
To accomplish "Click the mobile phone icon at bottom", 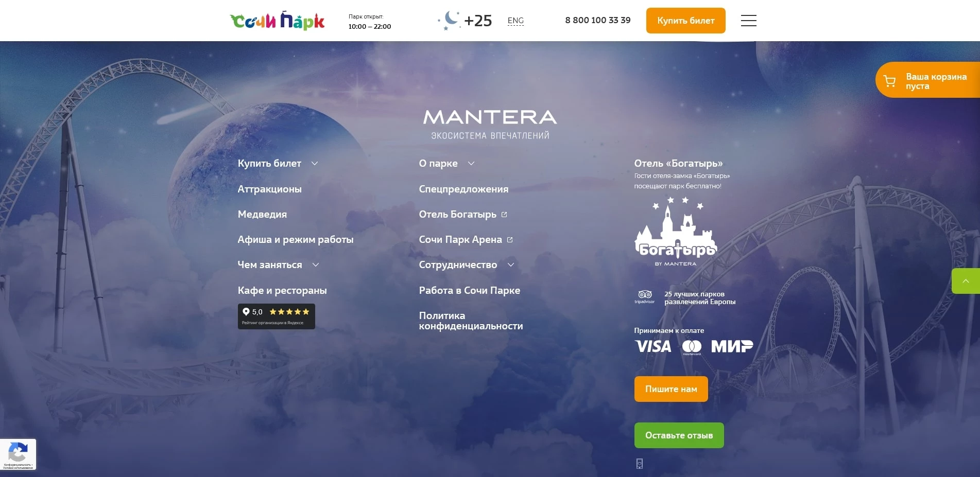I will 639,464.
